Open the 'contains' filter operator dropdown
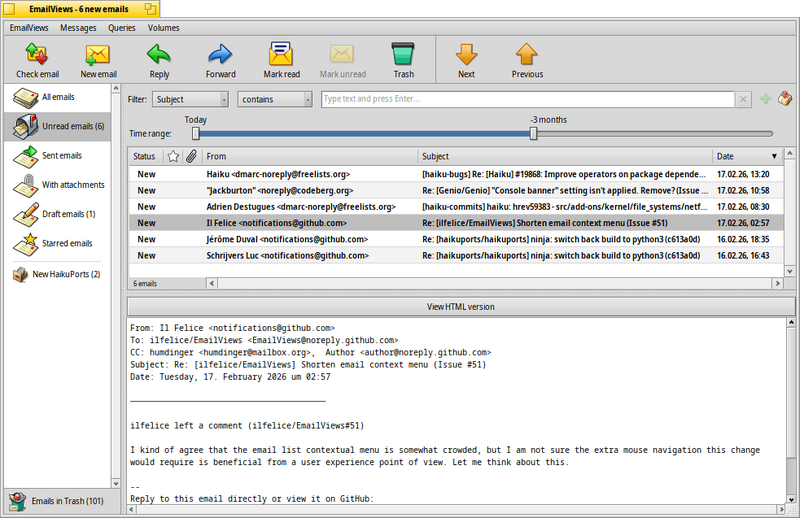800x518 pixels. [274, 100]
